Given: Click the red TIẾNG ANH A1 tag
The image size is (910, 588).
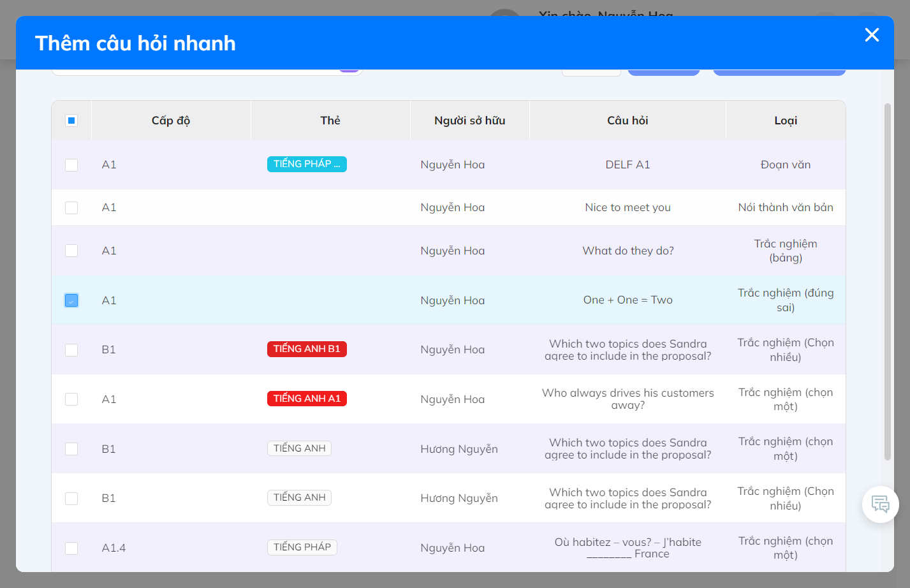Looking at the screenshot, I should [x=307, y=399].
